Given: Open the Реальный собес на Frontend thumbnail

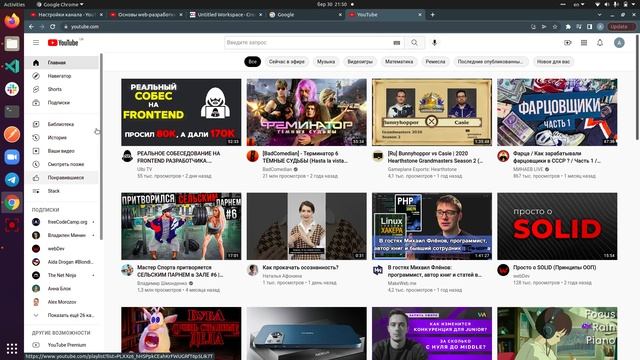Looking at the screenshot, I should pos(181,112).
